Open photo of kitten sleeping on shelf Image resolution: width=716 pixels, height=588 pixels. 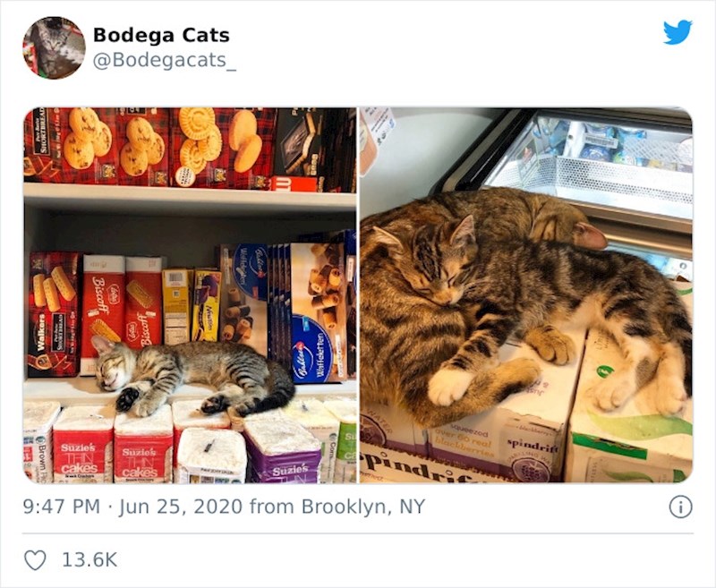190,295
